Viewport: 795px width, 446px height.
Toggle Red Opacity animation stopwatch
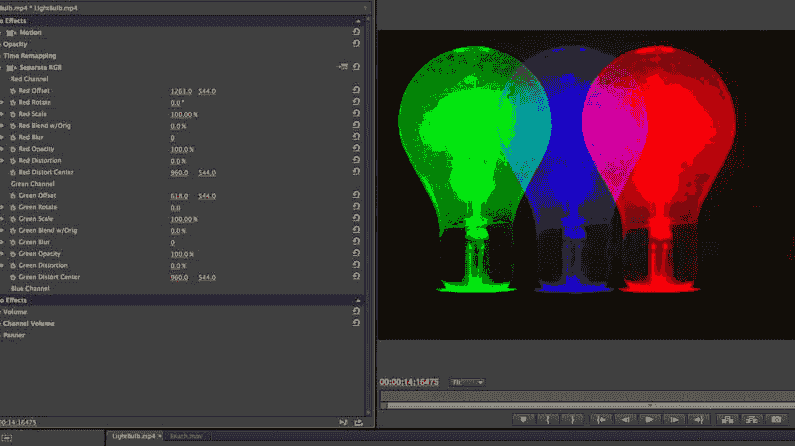point(13,149)
